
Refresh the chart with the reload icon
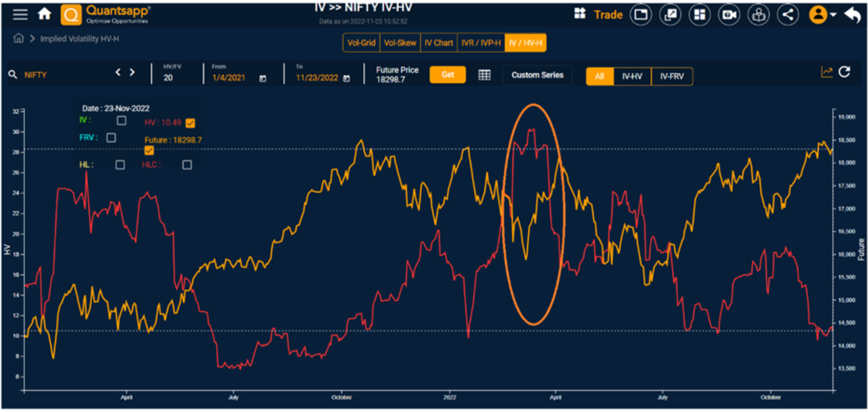845,72
